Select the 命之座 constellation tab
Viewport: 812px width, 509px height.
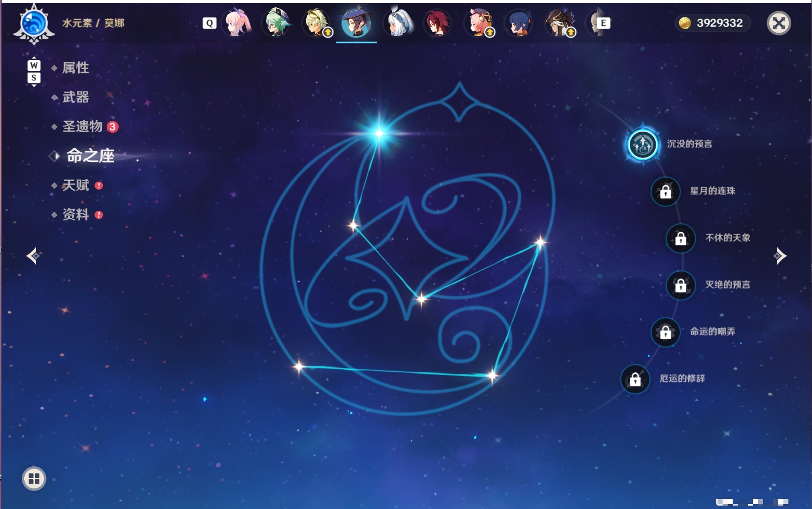pos(90,156)
